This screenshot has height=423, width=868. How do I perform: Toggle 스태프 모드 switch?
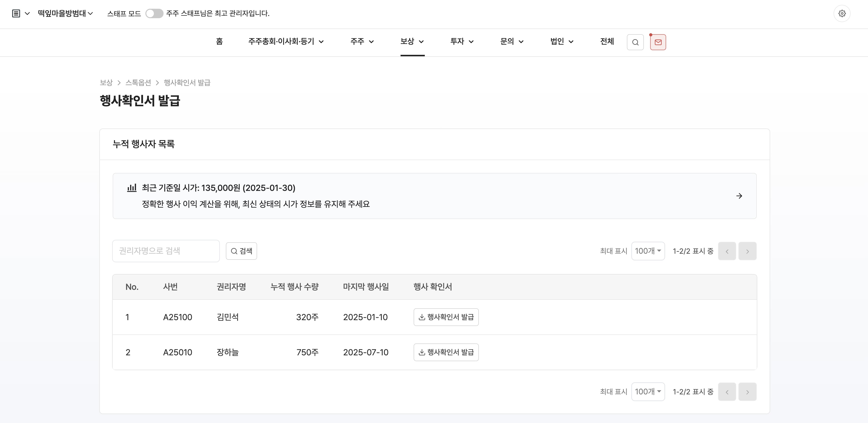(154, 14)
